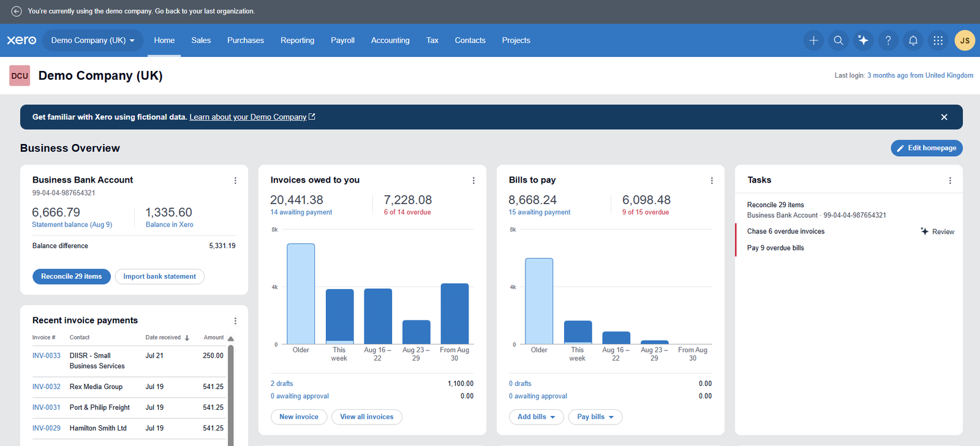Open Bills to pay options menu
Viewport: 980px width, 446px height.
pos(712,181)
